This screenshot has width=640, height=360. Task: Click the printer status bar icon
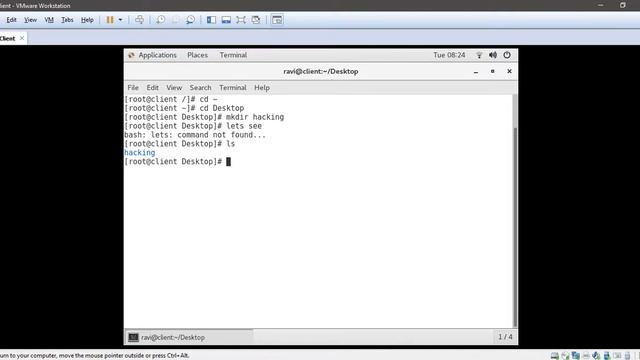[x=586, y=356]
